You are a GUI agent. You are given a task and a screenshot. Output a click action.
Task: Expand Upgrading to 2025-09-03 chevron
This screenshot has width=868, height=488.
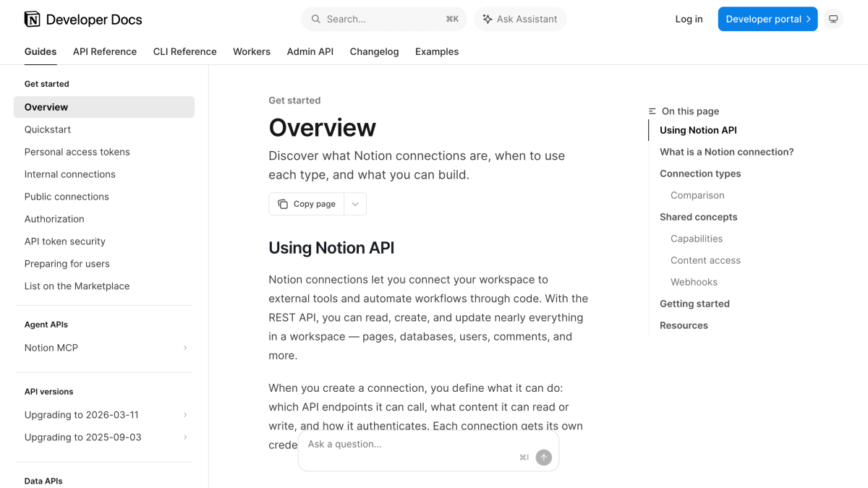pyautogui.click(x=185, y=437)
